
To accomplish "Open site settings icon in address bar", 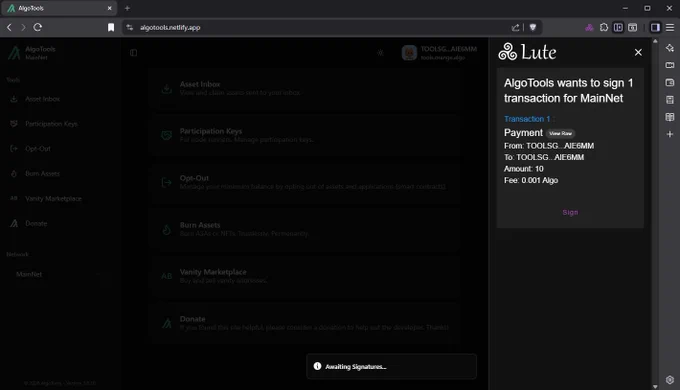I will 130,27.
